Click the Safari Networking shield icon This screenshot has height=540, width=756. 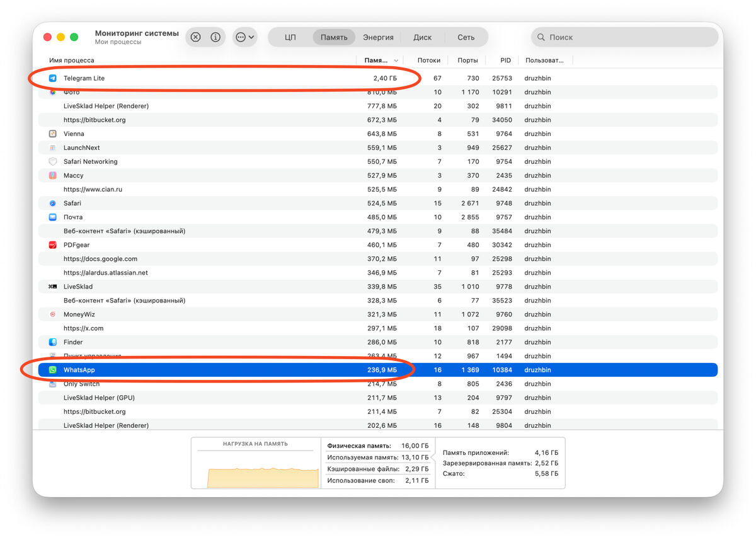53,161
